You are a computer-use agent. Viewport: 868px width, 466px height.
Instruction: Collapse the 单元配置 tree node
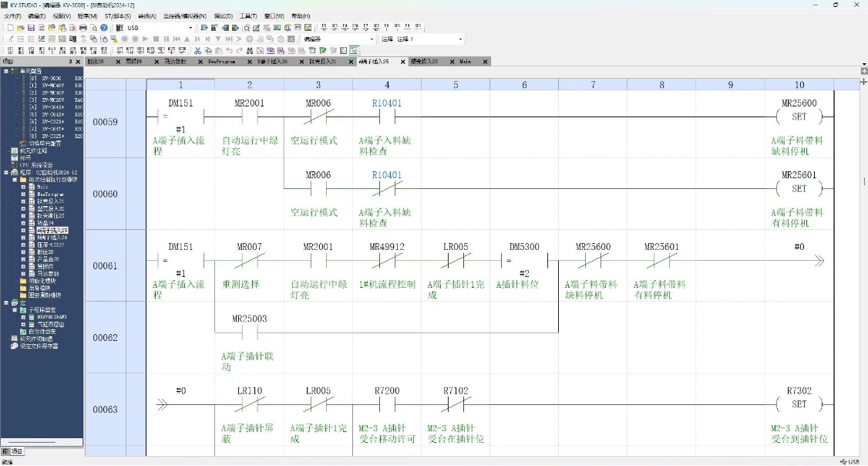click(x=5, y=71)
